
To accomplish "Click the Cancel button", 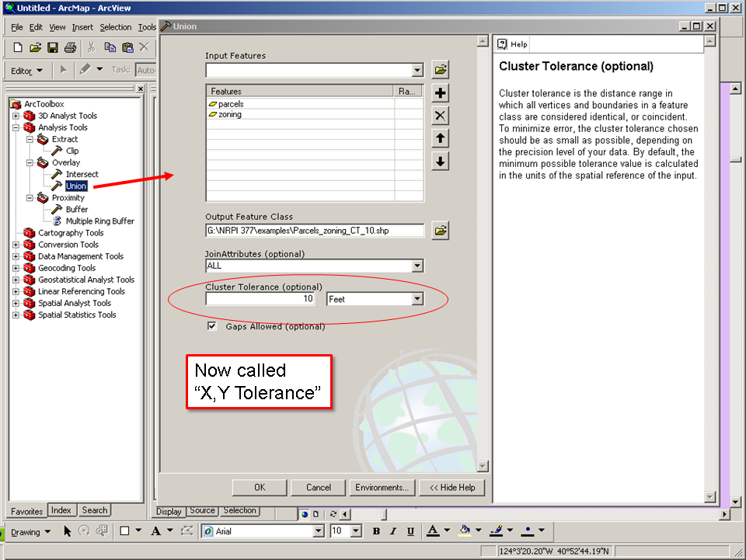I will click(319, 487).
